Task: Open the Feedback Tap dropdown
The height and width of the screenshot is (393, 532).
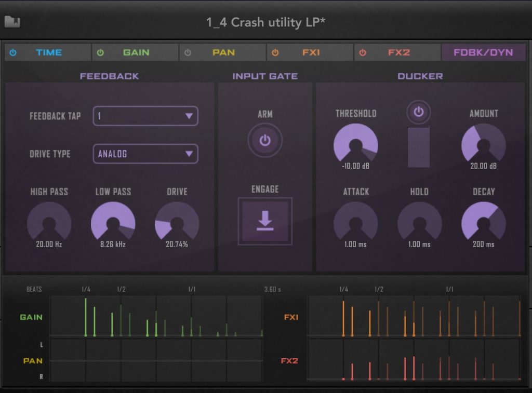Action: click(x=145, y=116)
